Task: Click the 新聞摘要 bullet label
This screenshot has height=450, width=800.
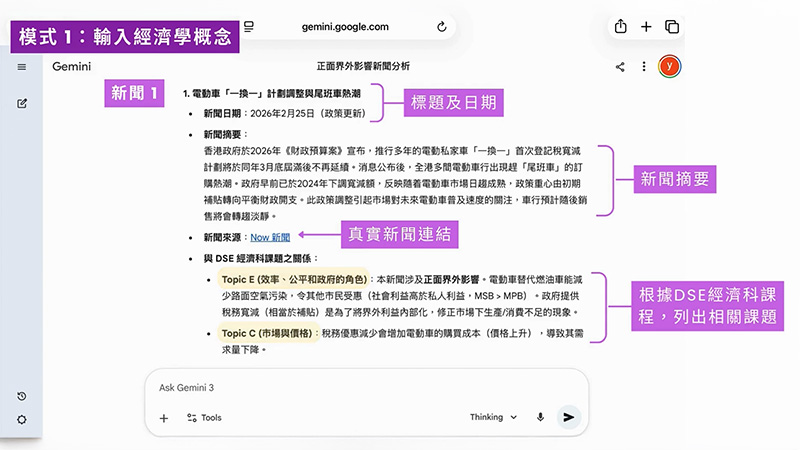Action: (222, 134)
